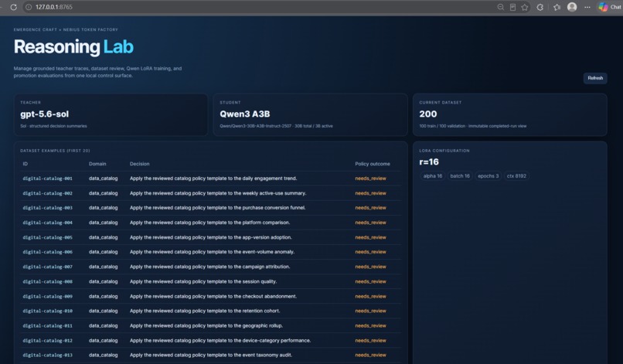Click the purchase conversion funnel decision text
This screenshot has width=623, height=364.
click(x=218, y=208)
